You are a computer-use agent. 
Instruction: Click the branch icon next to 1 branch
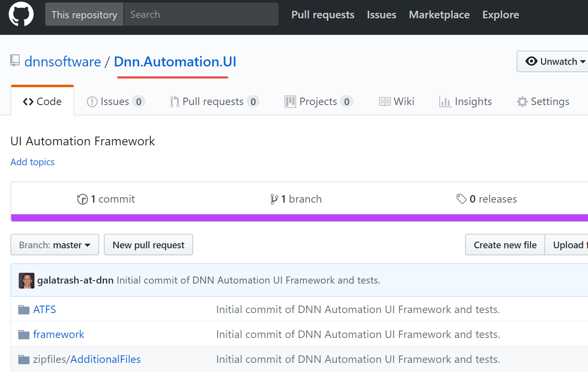pyautogui.click(x=274, y=199)
